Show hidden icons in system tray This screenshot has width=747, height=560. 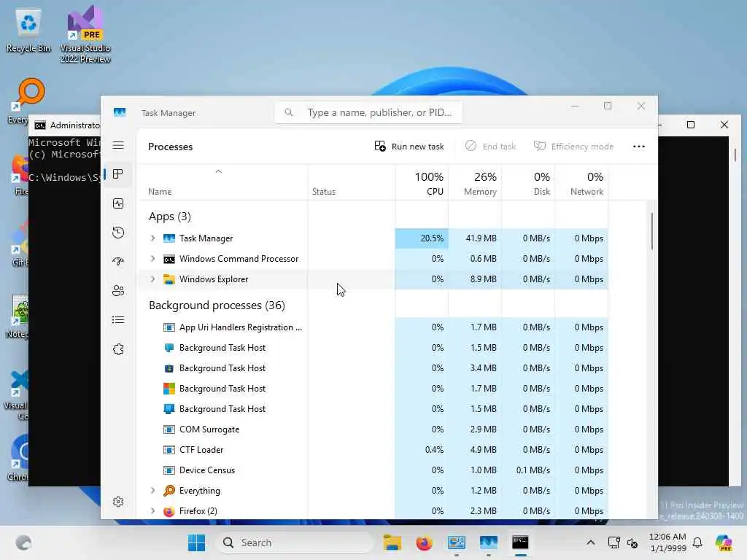click(590, 542)
